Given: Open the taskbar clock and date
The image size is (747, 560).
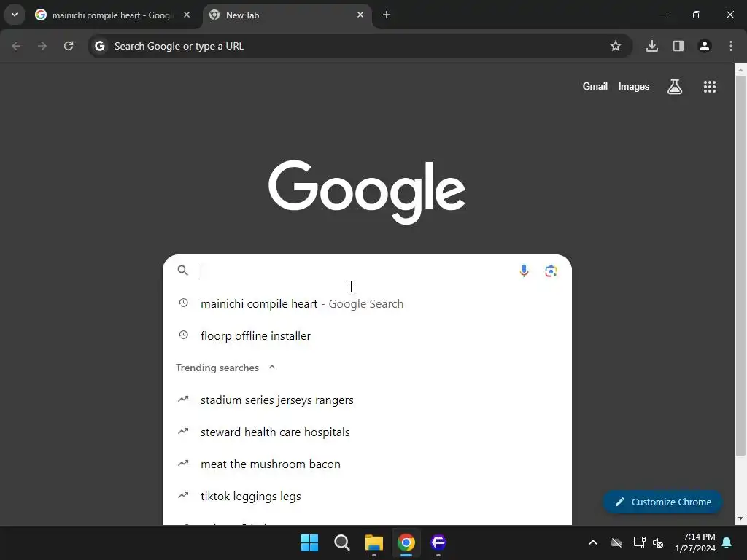Looking at the screenshot, I should pyautogui.click(x=695, y=542).
